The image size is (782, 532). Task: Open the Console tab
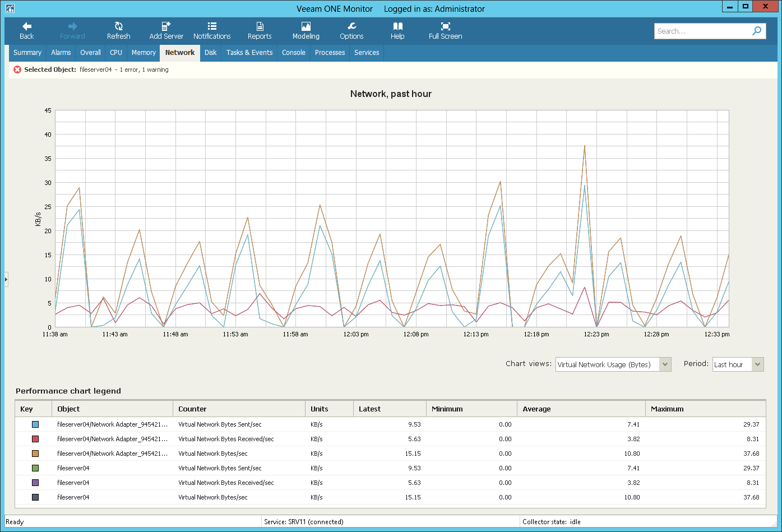[294, 53]
